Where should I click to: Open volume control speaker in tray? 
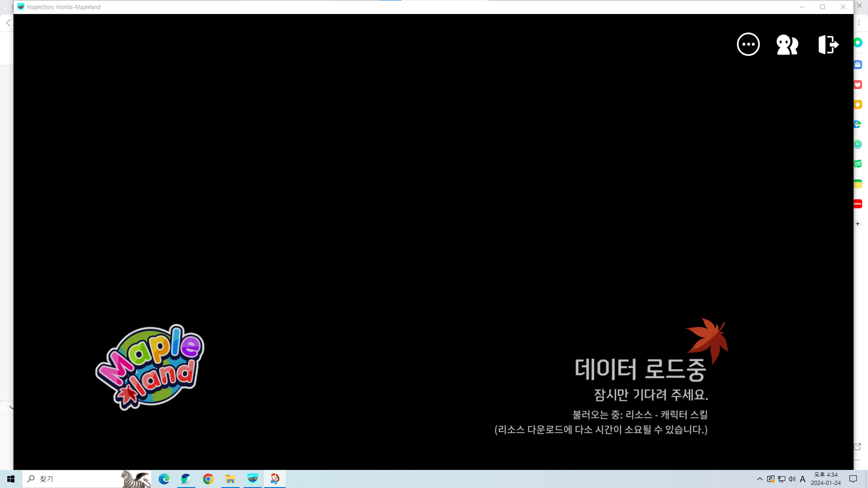792,479
